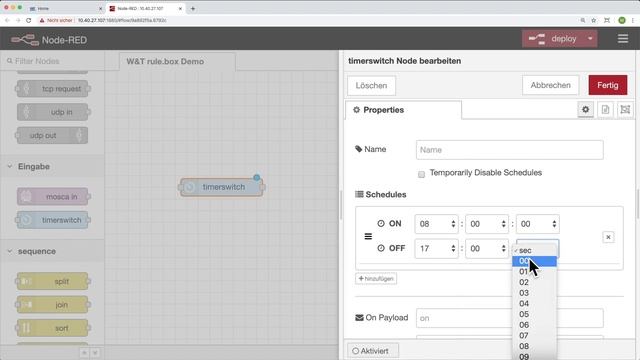Select the split palette node

tap(53, 281)
